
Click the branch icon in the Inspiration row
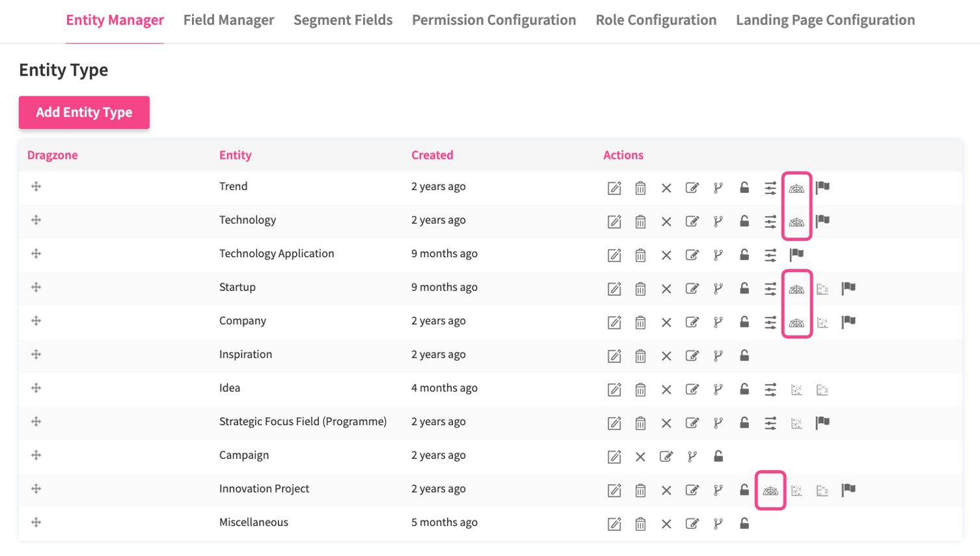pos(718,355)
